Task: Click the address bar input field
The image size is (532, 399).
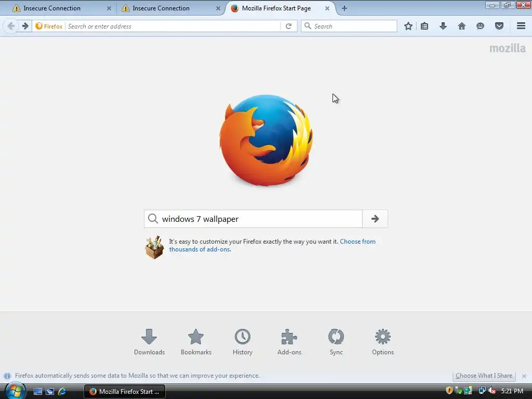Action: click(173, 26)
